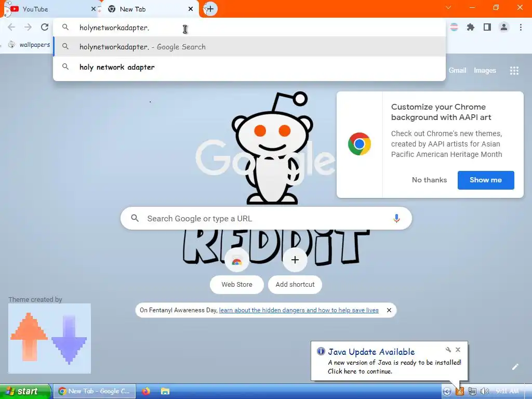Image resolution: width=532 pixels, height=399 pixels.
Task: Open the Windows start button
Action: (24, 391)
